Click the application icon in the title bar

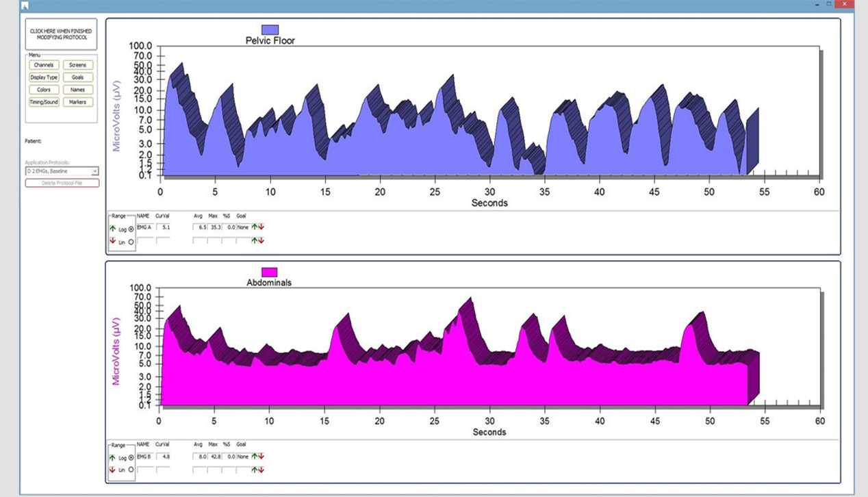pos(25,5)
